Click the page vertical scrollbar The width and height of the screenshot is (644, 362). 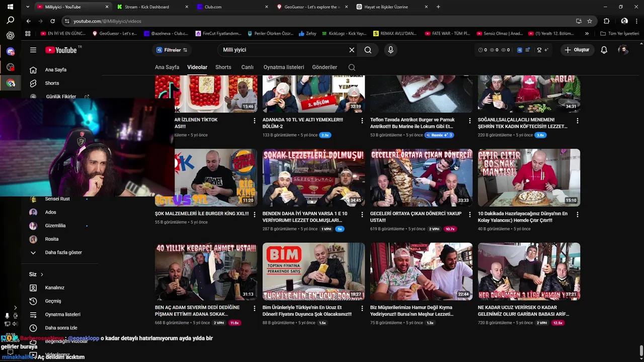pyautogui.click(x=640, y=350)
